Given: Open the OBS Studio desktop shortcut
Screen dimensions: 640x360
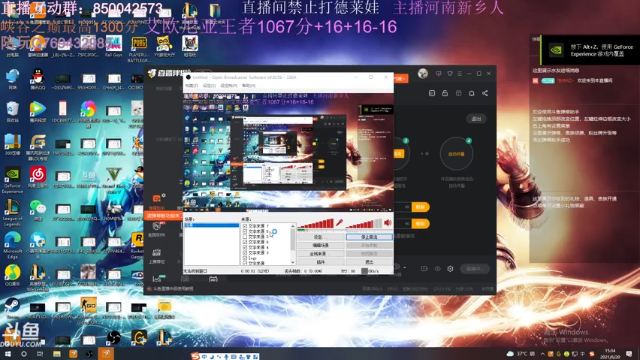Looking at the screenshot, I should tap(113, 338).
